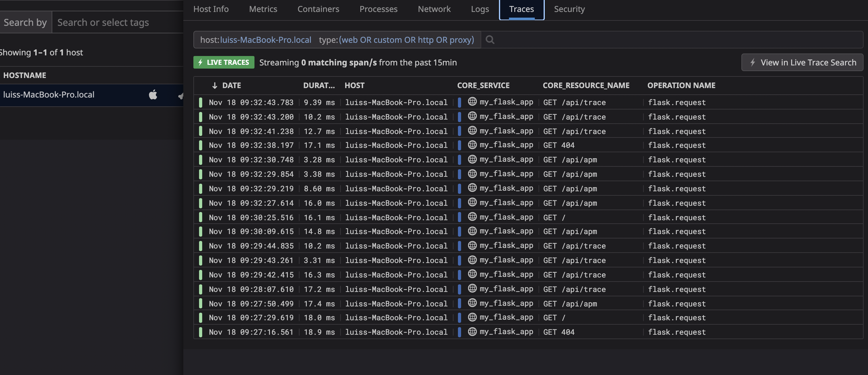Click 17.2 ms duration cell
Viewport: 868px width, 375px height.
point(319,289)
